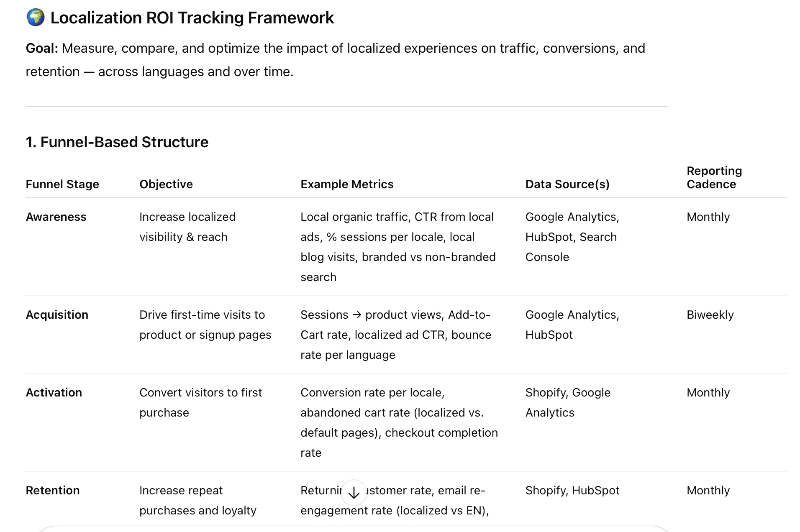Click the scroll-to-bottom arrow button

tap(354, 493)
